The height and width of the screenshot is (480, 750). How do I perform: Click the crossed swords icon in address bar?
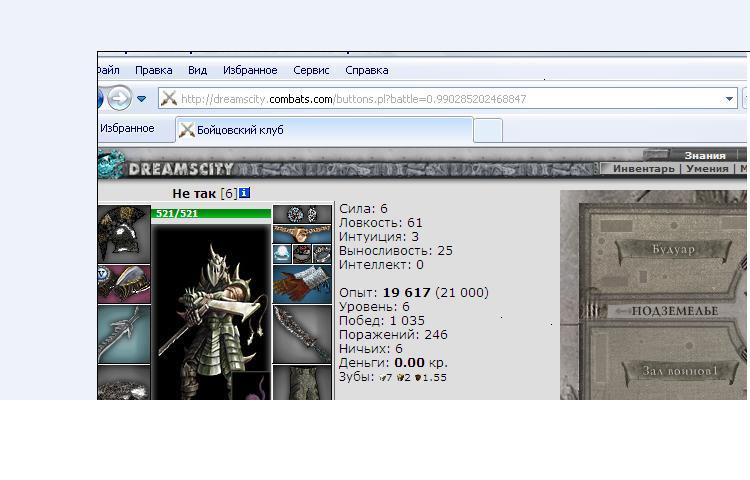tap(168, 98)
